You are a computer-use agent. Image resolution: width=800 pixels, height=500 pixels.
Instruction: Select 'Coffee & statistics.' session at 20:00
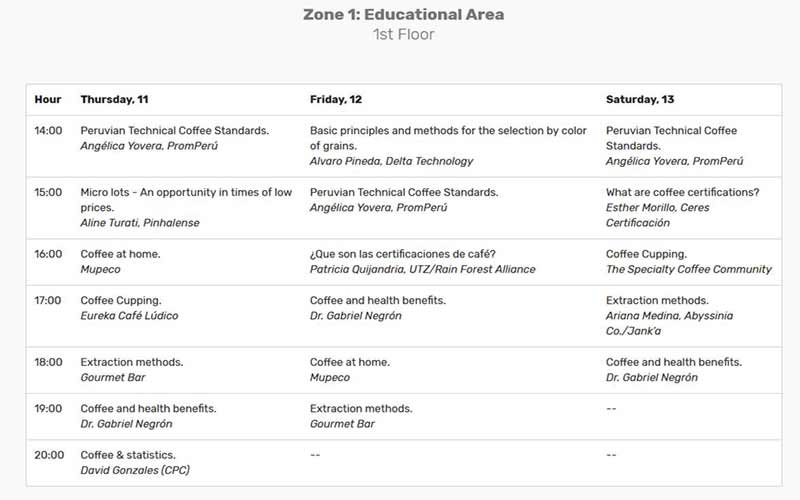click(128, 455)
